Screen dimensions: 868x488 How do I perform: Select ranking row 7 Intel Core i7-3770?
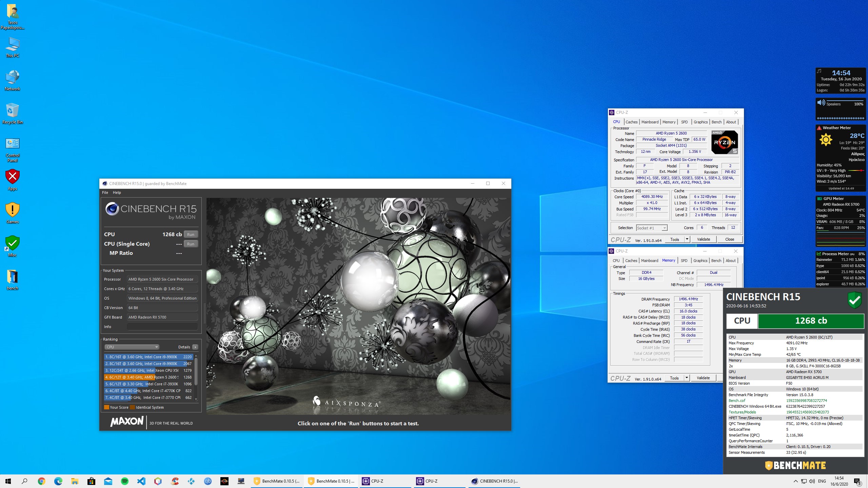coord(149,398)
